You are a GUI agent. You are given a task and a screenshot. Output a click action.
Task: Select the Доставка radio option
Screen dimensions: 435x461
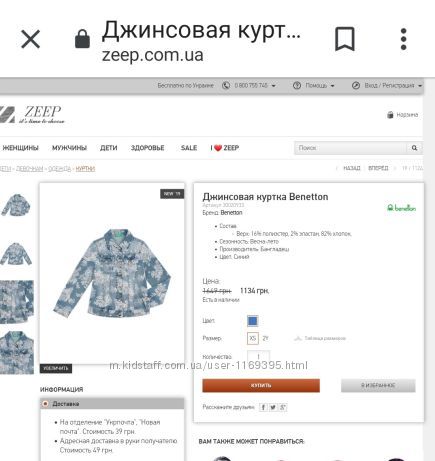tap(45, 404)
